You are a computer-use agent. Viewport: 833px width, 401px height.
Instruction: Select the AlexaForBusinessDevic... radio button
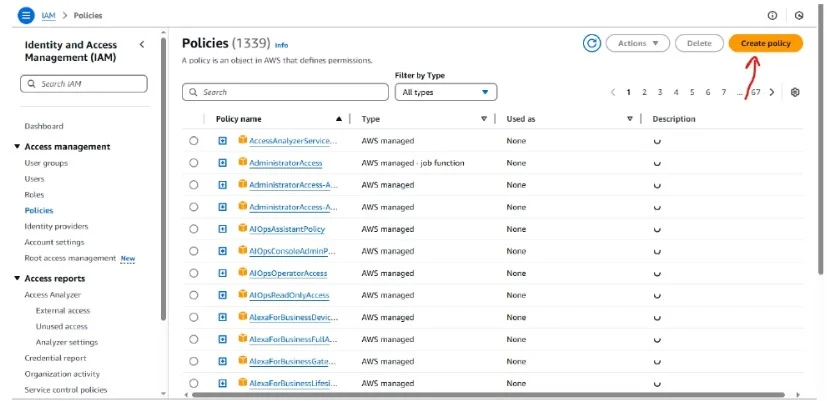193,317
